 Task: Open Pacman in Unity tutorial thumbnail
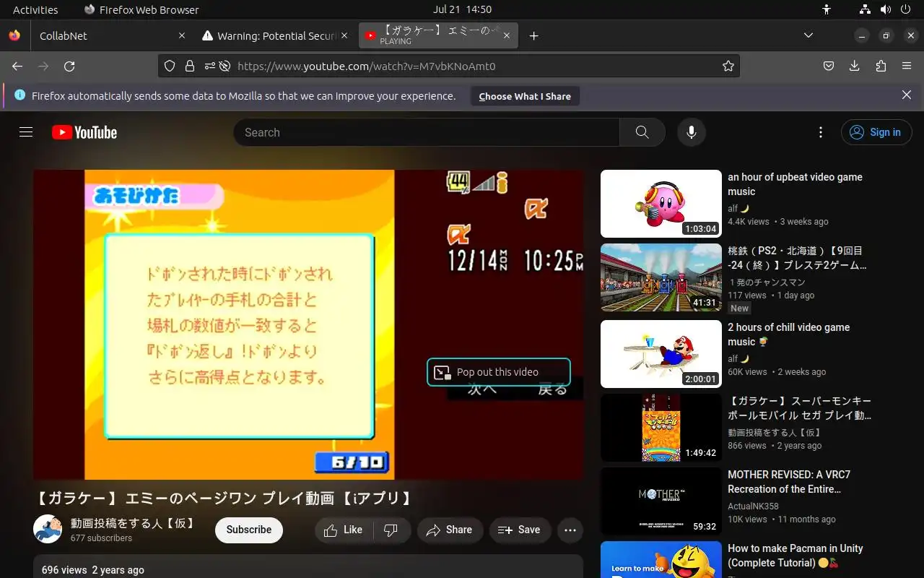661,560
